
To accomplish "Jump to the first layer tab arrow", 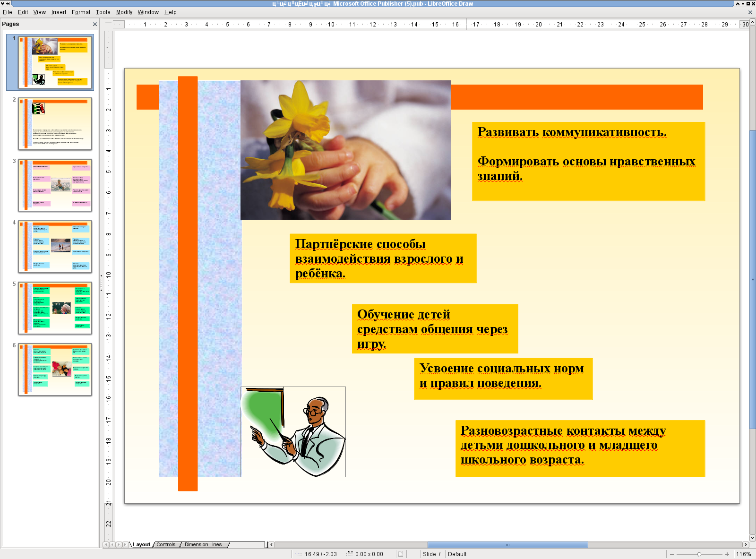I will [106, 545].
